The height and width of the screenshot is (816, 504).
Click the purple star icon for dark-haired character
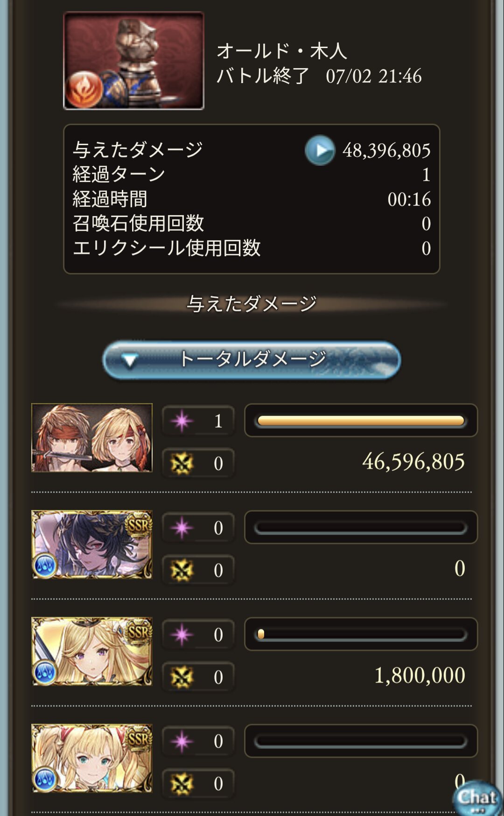[x=182, y=528]
